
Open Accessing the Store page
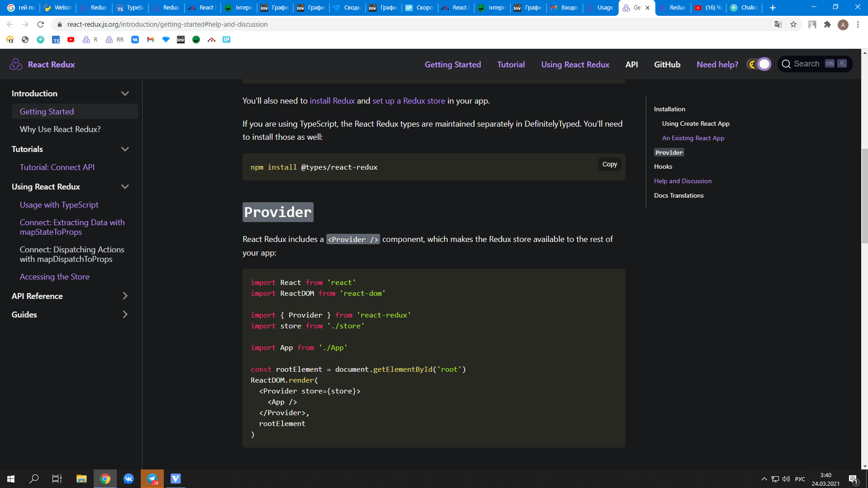[54, 277]
